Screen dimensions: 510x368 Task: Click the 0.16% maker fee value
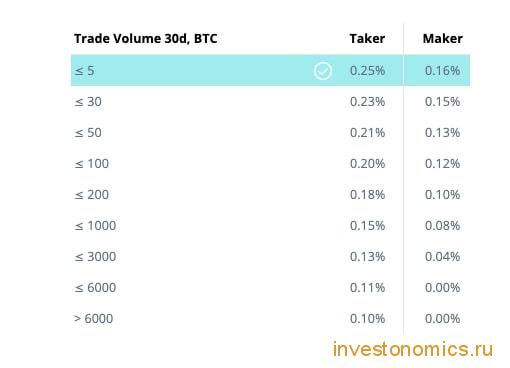(442, 71)
